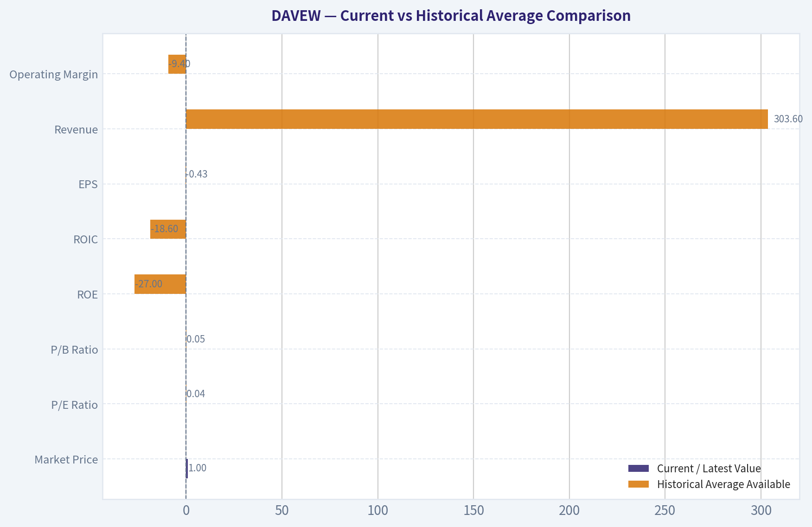Click the 'ROE' axis label

tap(88, 295)
